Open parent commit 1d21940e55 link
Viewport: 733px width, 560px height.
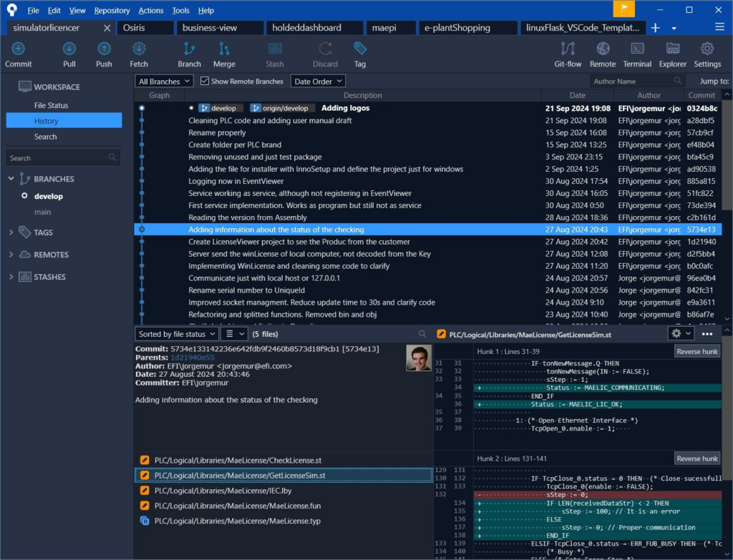click(x=192, y=357)
